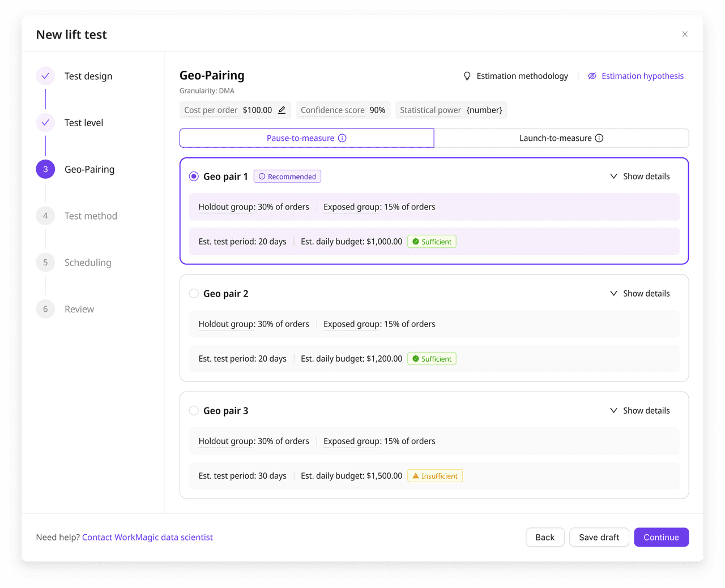Viewport: 725px width, 588px height.
Task: Click the info icon in Recommended badge
Action: pos(262,177)
